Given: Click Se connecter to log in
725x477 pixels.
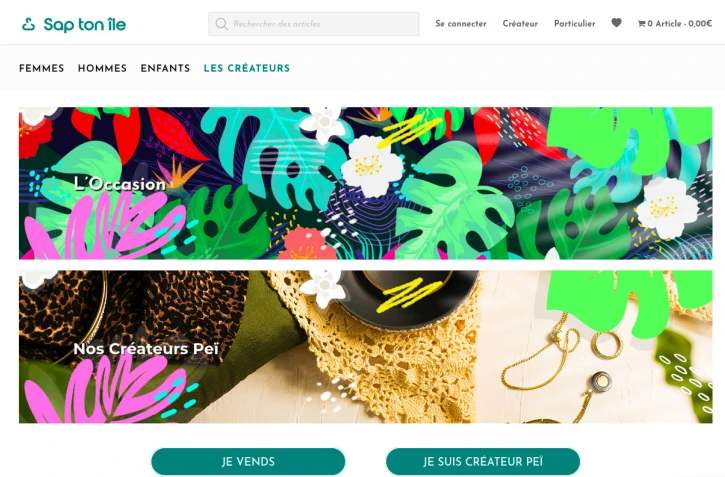Looking at the screenshot, I should tap(461, 24).
